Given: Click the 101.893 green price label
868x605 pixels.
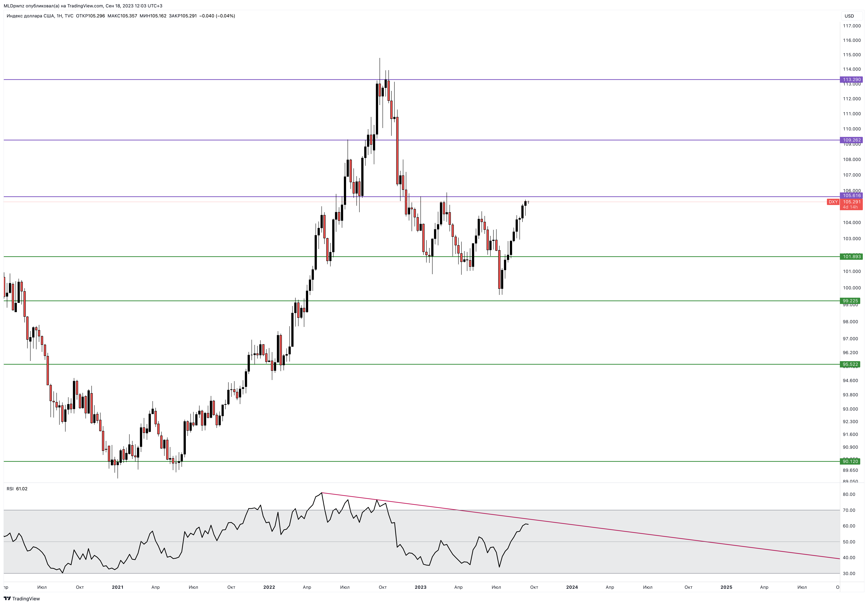Looking at the screenshot, I should [x=852, y=257].
